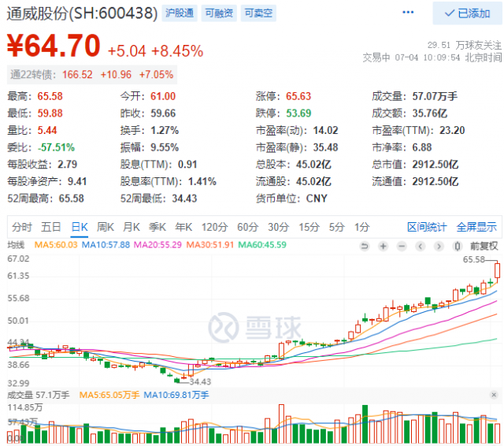Zoom in the K-line chart with plus icon
Viewport: 504px width, 446px height.
click(x=382, y=246)
